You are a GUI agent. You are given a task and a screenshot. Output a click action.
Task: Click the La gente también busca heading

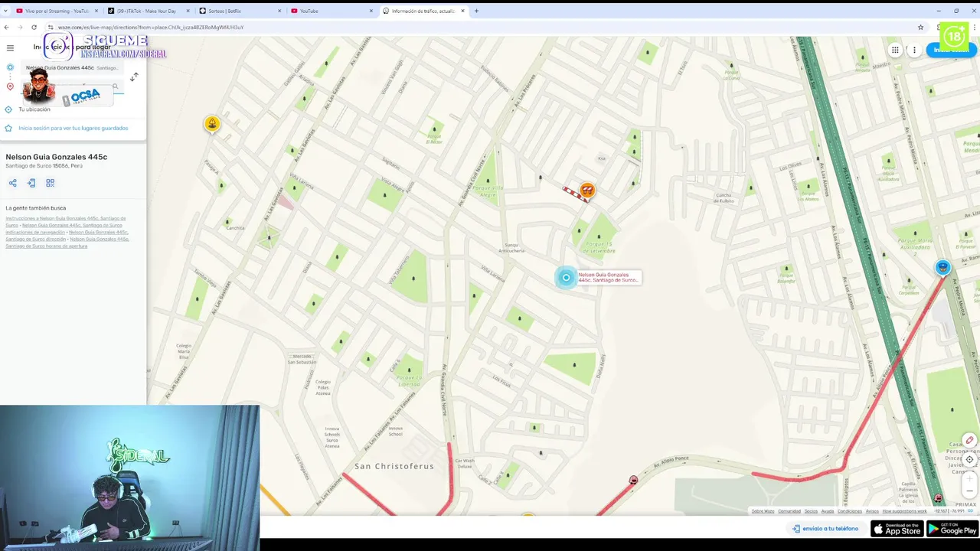pos(35,208)
